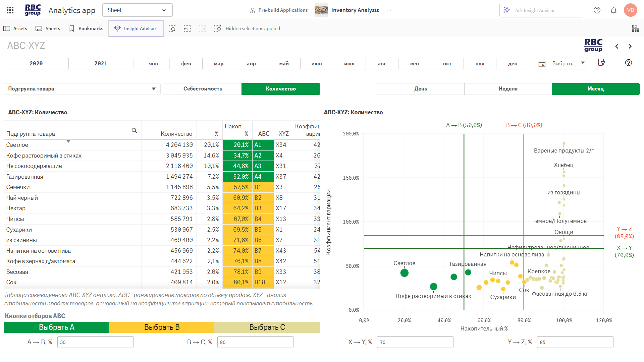Image resolution: width=644 pixels, height=362 pixels.
Task: Go to next sheet arrow
Action: pyautogui.click(x=630, y=46)
